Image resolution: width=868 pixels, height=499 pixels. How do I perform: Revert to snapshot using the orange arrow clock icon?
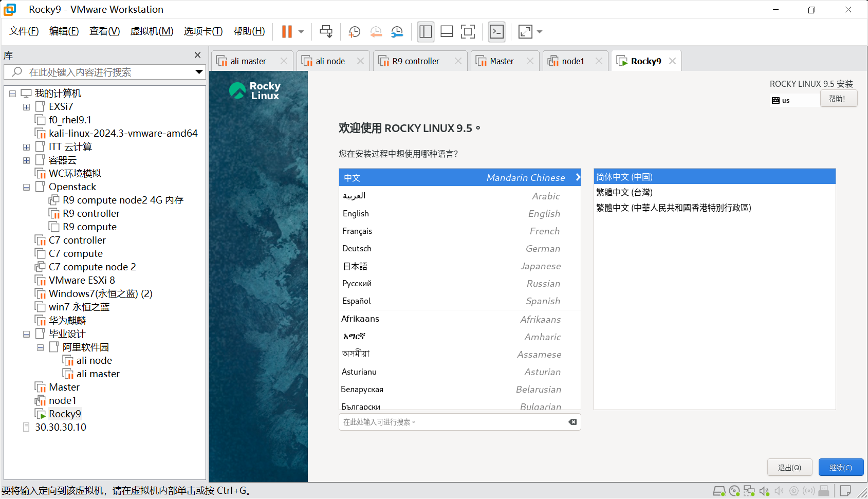click(x=376, y=32)
